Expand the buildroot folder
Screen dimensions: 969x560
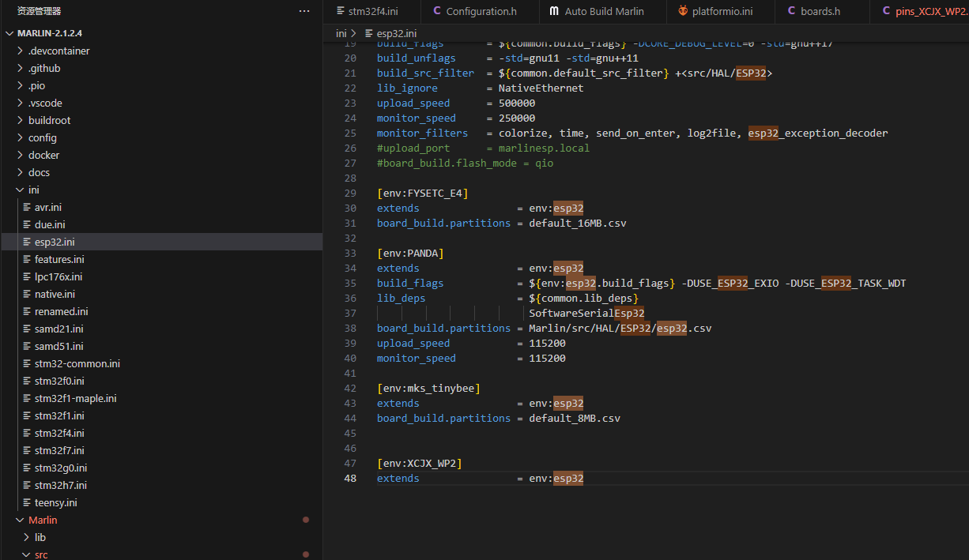(161, 120)
